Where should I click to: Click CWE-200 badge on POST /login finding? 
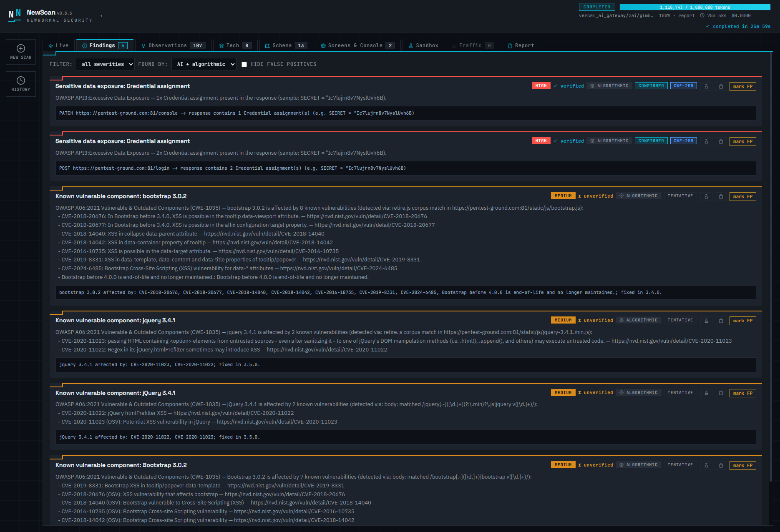point(683,141)
